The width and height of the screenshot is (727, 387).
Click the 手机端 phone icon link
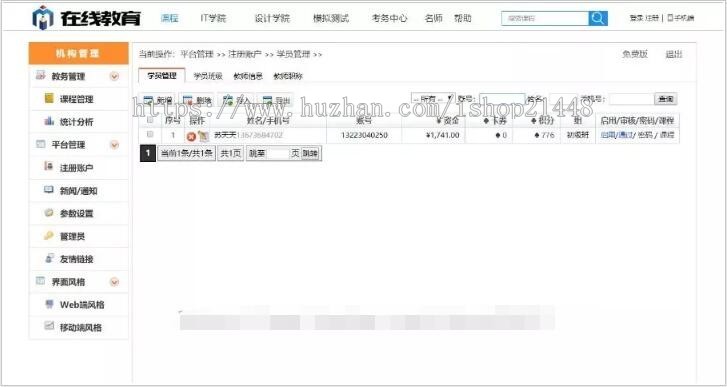681,18
